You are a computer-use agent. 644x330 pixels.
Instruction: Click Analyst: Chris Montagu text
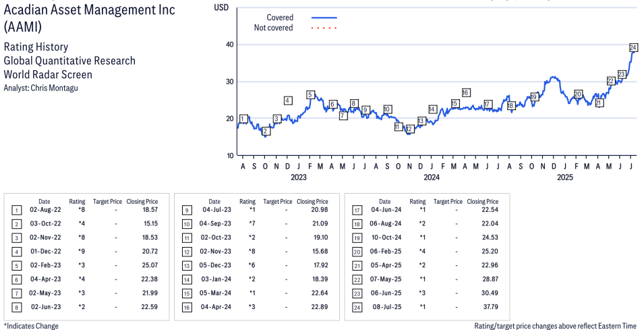click(40, 88)
